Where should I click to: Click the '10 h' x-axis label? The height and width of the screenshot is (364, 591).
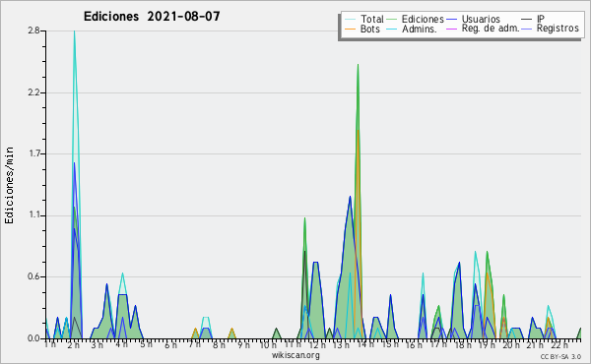click(x=268, y=344)
